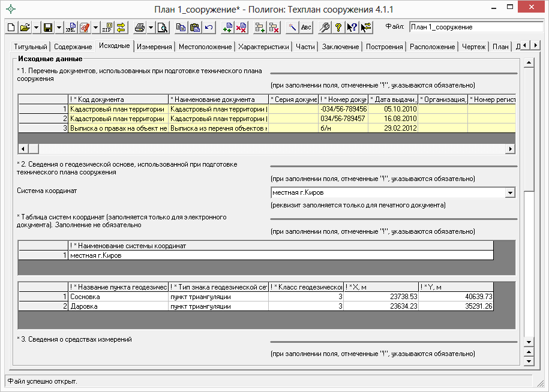This screenshot has height=392, width=549.
Task: Click the б/н document number cell
Action: tap(343, 128)
